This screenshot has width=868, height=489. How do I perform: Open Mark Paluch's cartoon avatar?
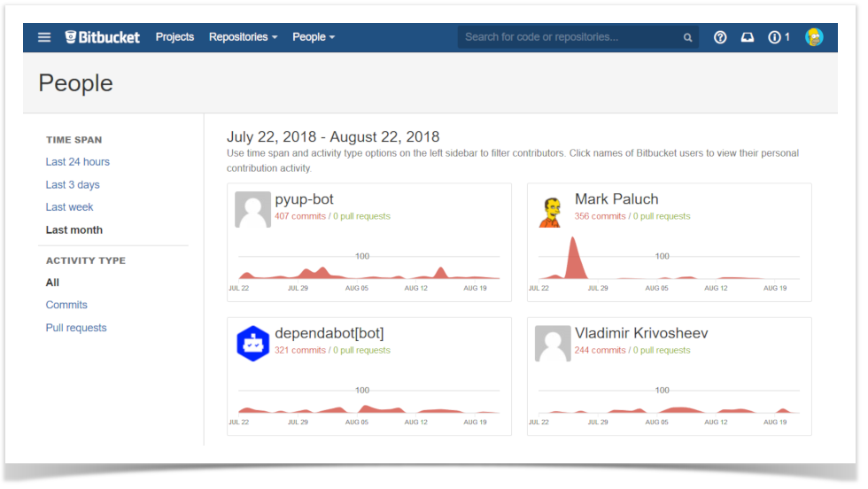(551, 212)
